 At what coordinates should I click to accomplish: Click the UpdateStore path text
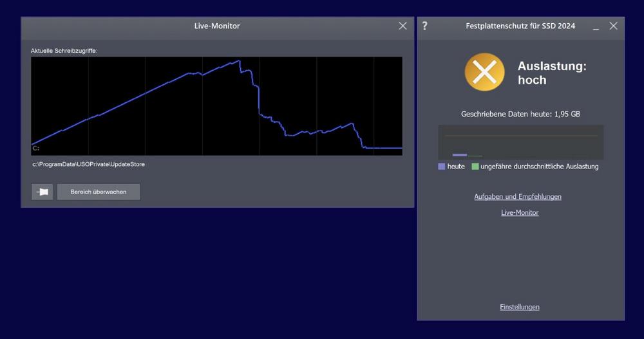[89, 165]
